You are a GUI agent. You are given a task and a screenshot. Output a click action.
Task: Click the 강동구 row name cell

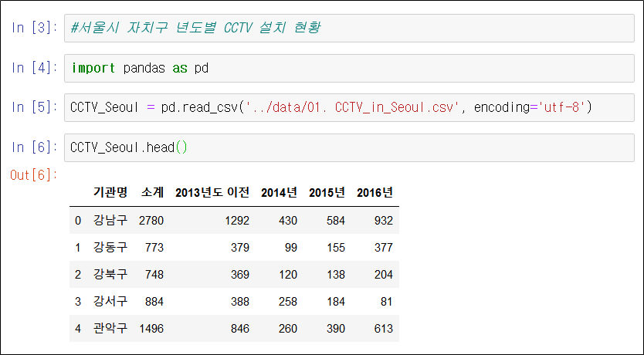[110, 248]
